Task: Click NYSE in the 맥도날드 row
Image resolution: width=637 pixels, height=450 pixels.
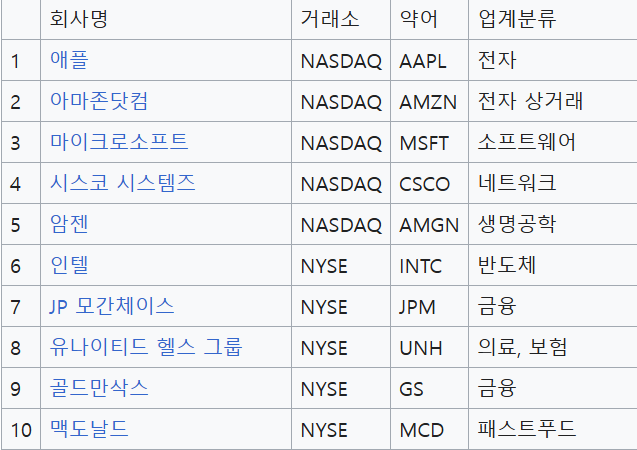Action: (324, 431)
